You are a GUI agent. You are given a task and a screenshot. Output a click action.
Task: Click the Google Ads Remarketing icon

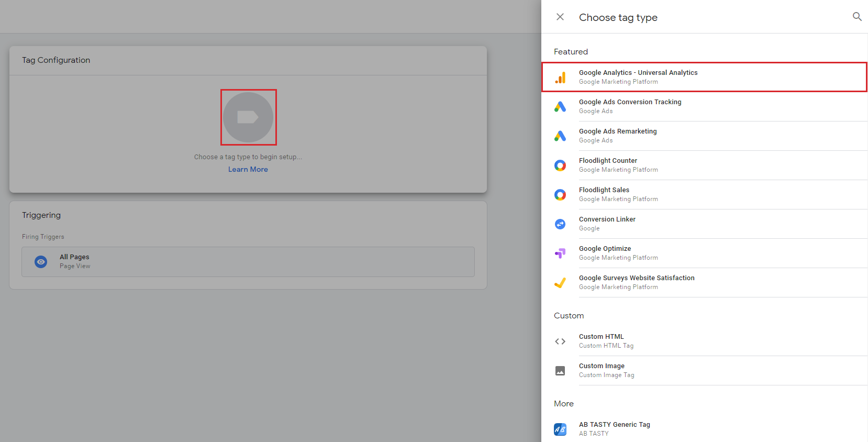coord(560,136)
